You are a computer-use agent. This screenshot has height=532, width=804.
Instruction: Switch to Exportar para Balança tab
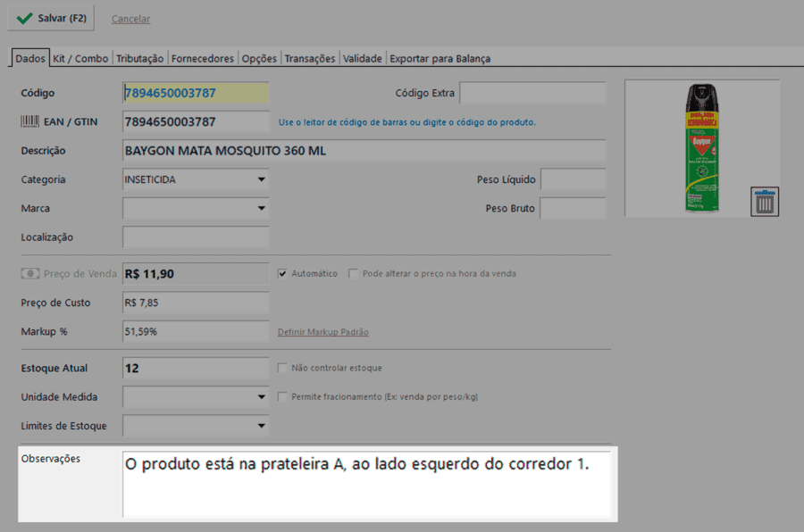tap(440, 58)
